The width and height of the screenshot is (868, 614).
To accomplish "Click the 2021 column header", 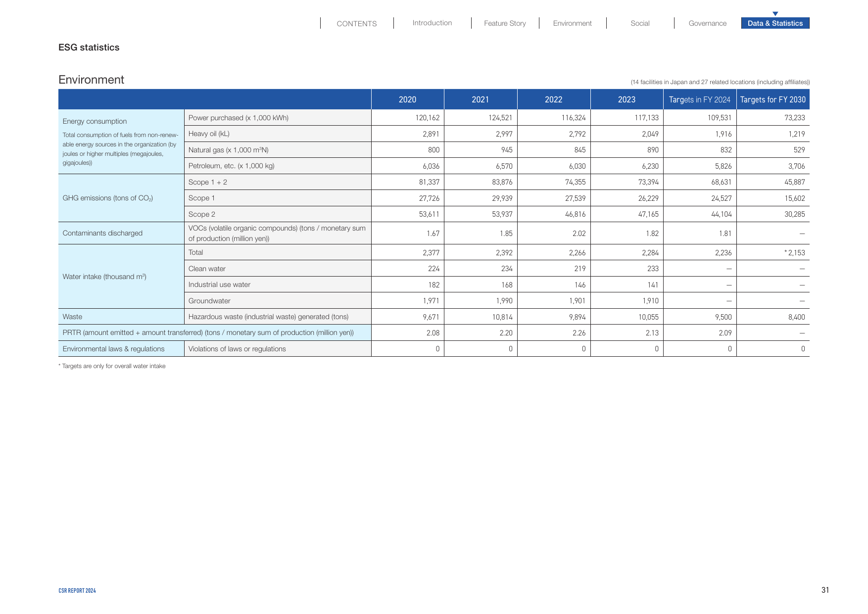I will click(x=481, y=99).
